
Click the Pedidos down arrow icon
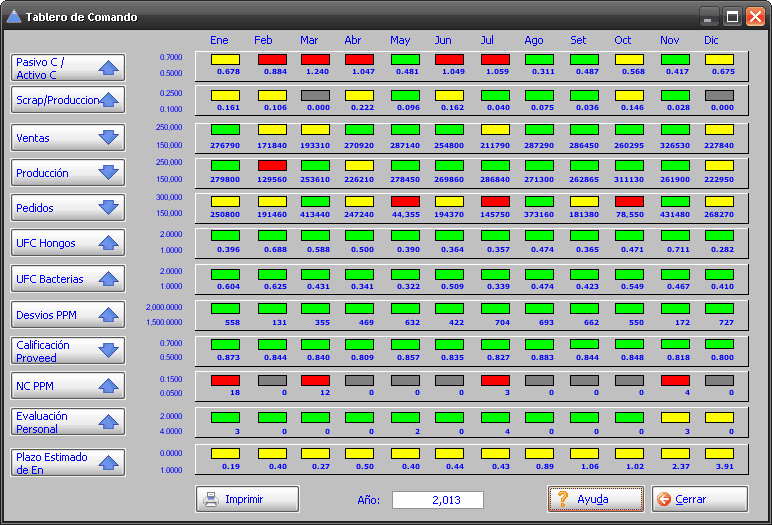pyautogui.click(x=108, y=208)
